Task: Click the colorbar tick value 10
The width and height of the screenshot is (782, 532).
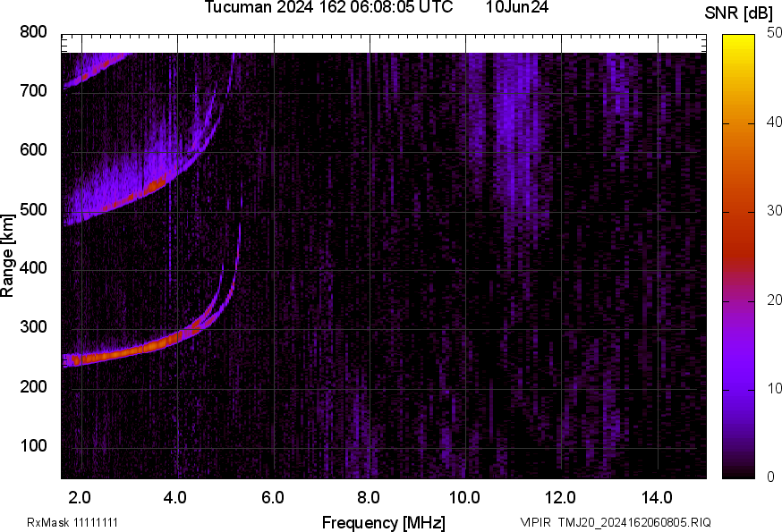Action: coord(774,389)
